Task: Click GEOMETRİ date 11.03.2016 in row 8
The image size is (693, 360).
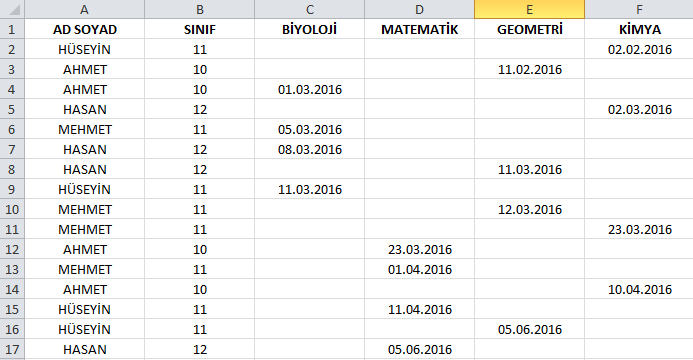Action: click(529, 169)
